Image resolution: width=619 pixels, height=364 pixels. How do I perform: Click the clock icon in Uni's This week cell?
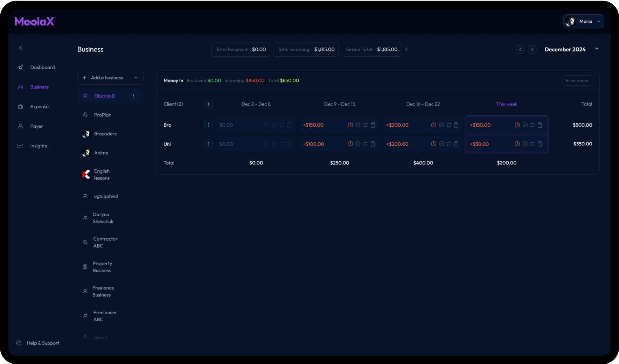[x=517, y=144]
